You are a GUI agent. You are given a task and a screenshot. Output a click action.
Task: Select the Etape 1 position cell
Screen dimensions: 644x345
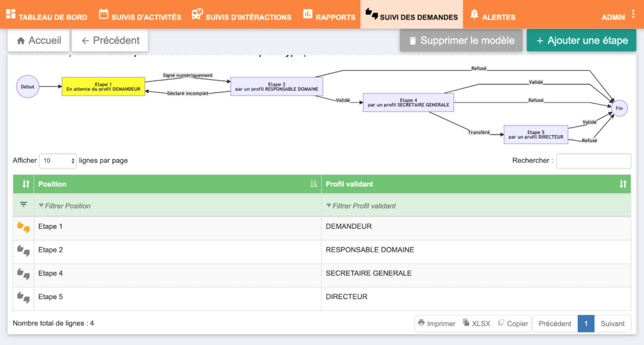(x=177, y=229)
